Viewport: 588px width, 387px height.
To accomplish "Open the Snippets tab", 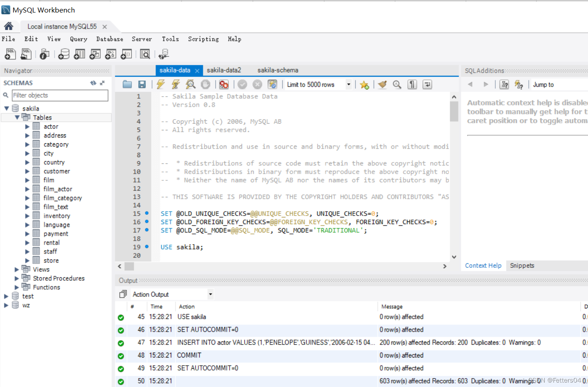I will point(522,266).
